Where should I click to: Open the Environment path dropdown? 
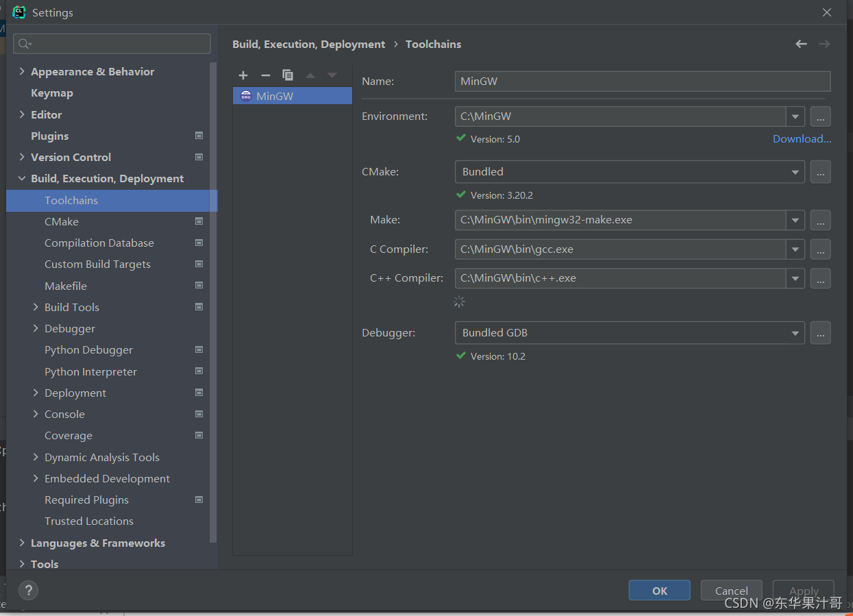click(795, 116)
